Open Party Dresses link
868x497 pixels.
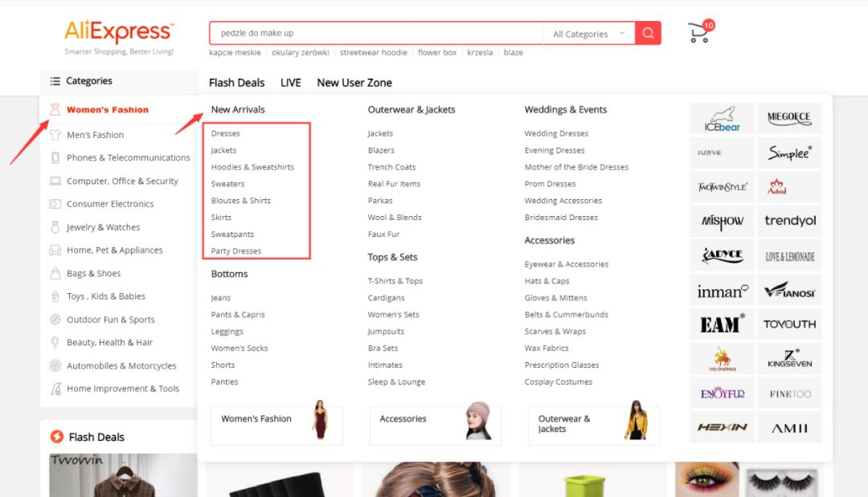(235, 251)
